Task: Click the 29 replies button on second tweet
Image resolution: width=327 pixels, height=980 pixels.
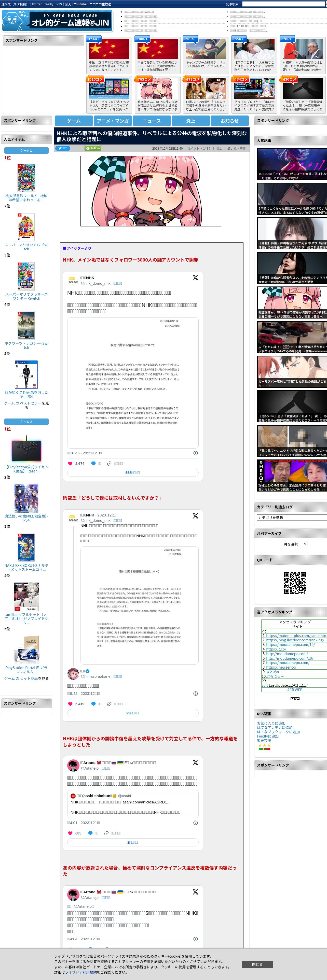Action: point(133,713)
